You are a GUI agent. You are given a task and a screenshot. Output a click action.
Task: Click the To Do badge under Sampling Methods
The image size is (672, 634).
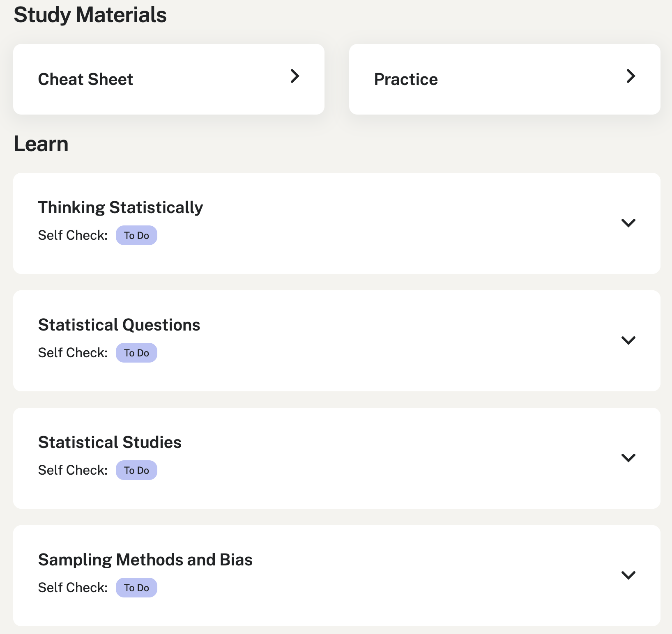coord(136,588)
